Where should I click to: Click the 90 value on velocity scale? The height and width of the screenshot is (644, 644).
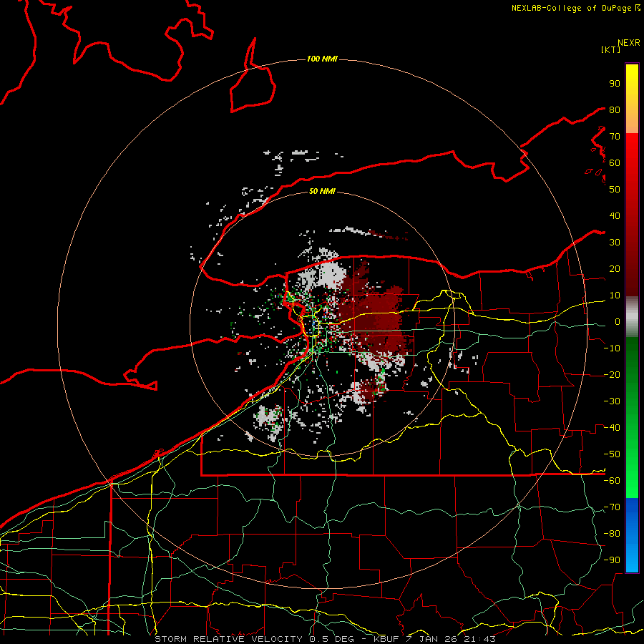click(x=615, y=84)
